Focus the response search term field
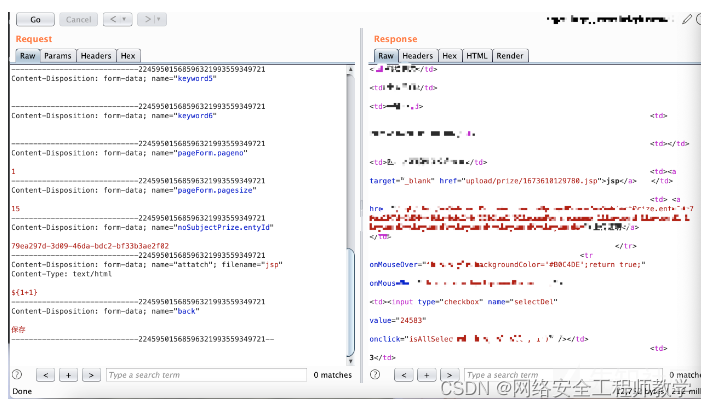 coord(563,375)
